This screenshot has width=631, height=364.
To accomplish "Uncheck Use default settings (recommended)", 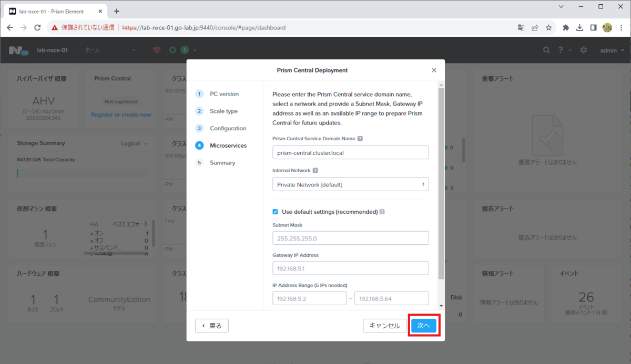I will tap(275, 212).
